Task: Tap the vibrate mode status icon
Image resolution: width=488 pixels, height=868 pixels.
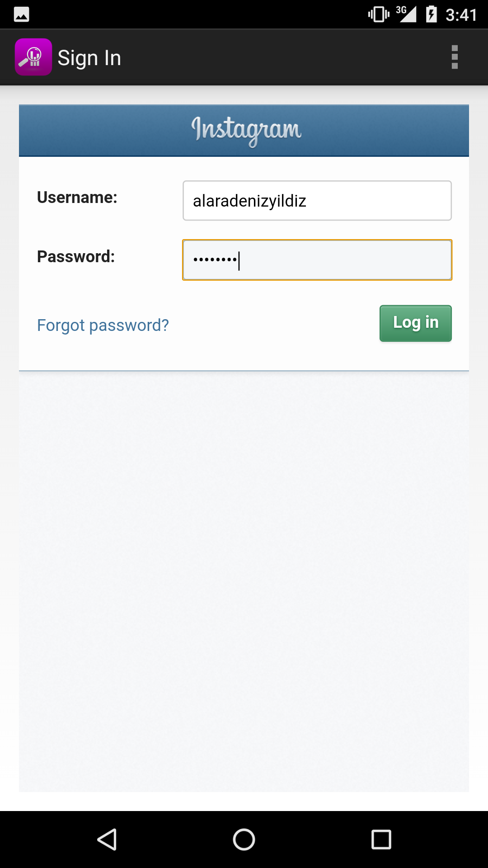Action: (x=378, y=14)
